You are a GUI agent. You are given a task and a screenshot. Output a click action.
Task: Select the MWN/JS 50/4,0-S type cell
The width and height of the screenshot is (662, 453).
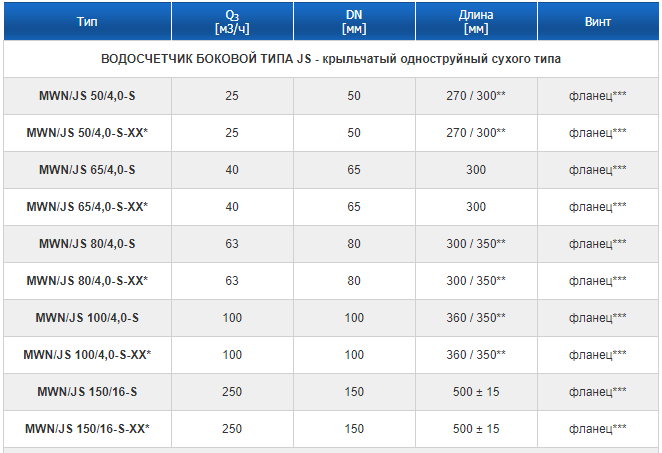(87, 96)
